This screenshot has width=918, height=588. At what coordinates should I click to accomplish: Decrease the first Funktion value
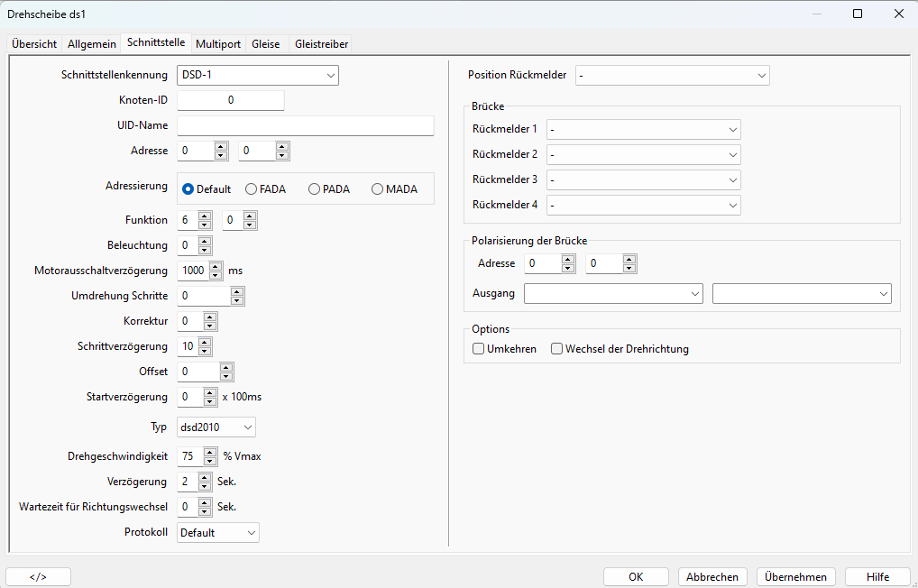pos(205,225)
